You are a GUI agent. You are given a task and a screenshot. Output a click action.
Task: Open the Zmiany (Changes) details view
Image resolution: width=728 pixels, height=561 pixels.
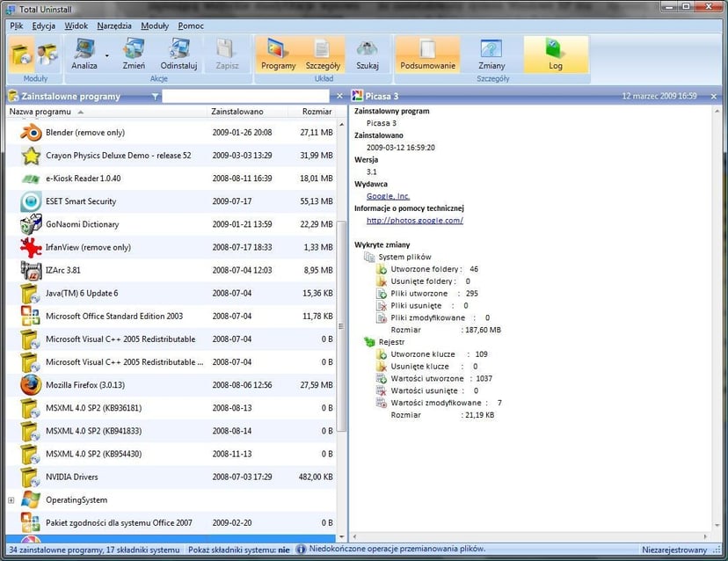pyautogui.click(x=491, y=53)
